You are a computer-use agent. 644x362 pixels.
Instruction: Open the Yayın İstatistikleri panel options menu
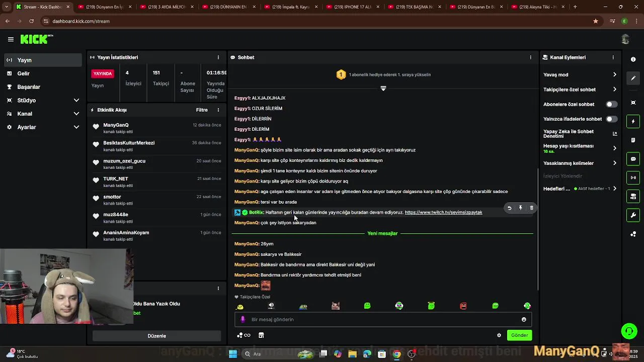218,57
